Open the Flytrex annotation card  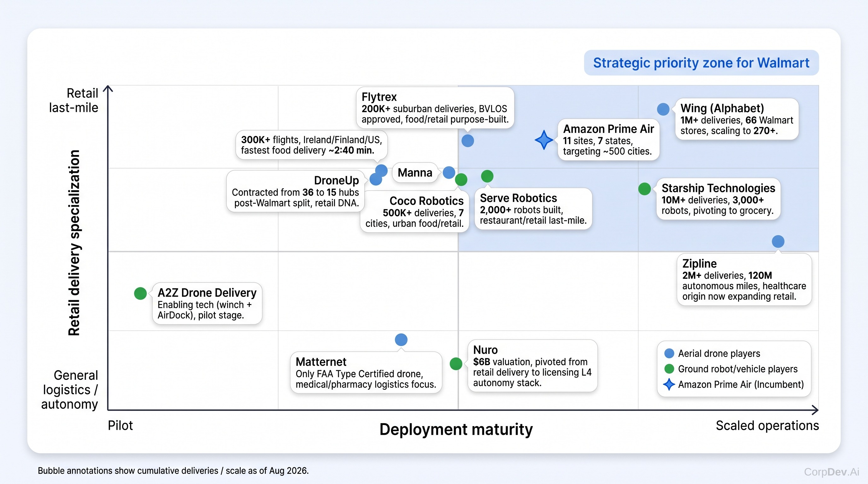pyautogui.click(x=435, y=108)
